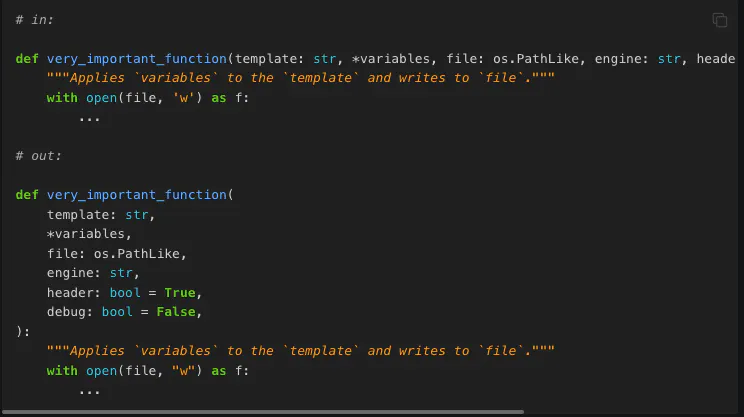Click the 'os.PathLike' type in the output block
Viewport: 744px width, 417px height.
pyautogui.click(x=137, y=254)
